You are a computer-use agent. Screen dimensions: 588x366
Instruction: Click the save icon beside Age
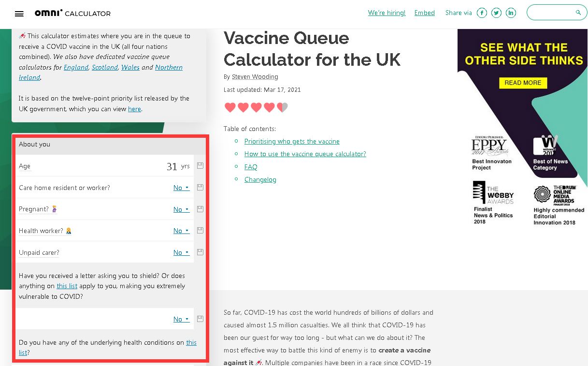[200, 166]
